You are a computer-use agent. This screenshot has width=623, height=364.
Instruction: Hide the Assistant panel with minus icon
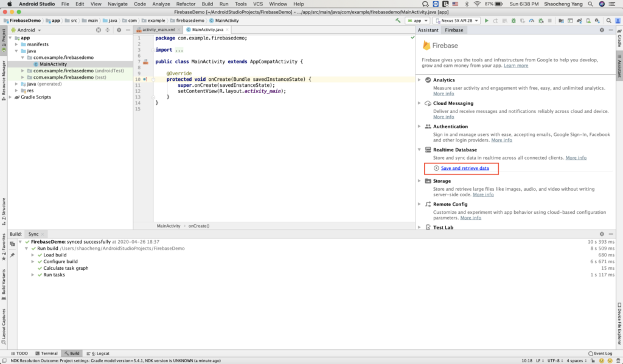click(611, 30)
